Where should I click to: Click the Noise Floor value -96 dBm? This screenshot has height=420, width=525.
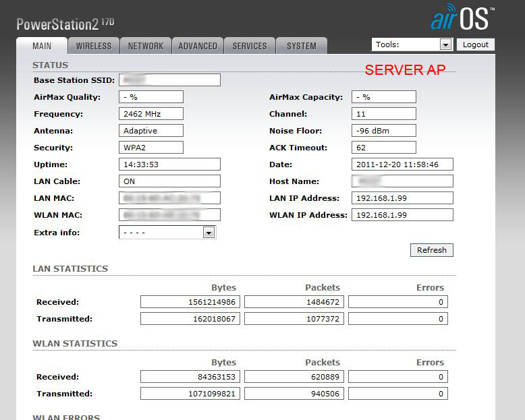[384, 130]
